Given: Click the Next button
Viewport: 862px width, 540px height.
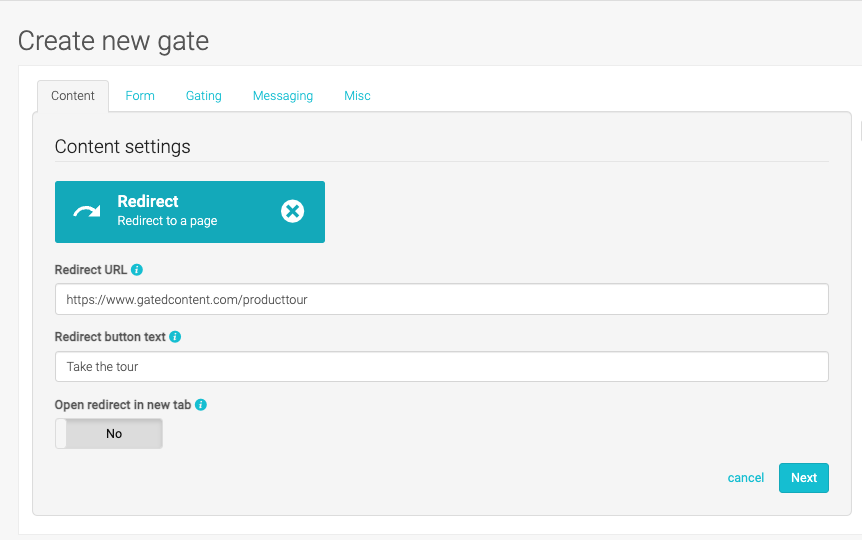Looking at the screenshot, I should pos(804,478).
